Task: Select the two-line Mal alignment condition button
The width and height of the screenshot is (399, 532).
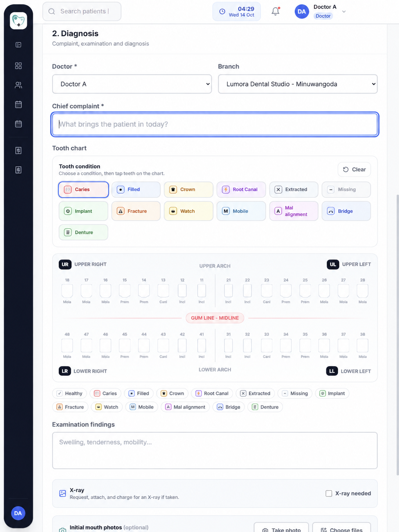Action: click(x=294, y=211)
